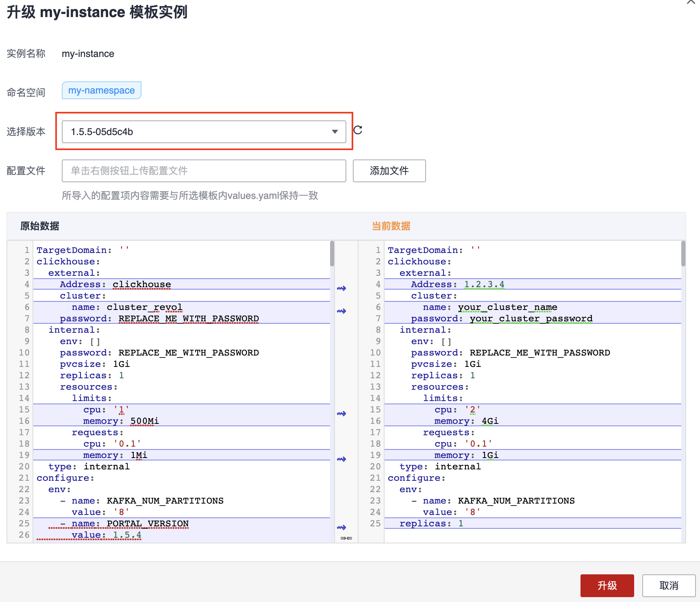Click 'value: 1.5.4' in original data
This screenshot has height=602, width=700.
[x=107, y=535]
